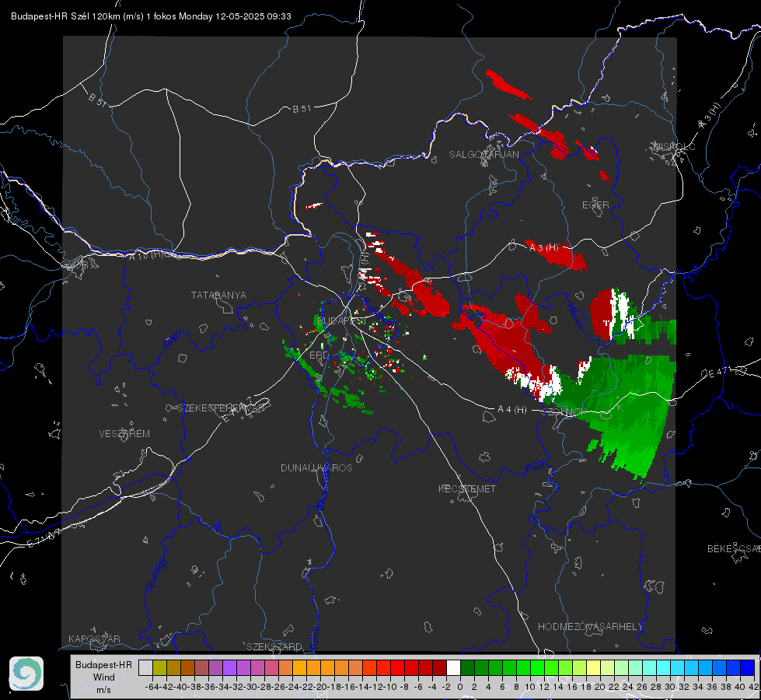Select the dark green 0-2 m/s swatch
Screen dimensions: 761x700
point(467,667)
